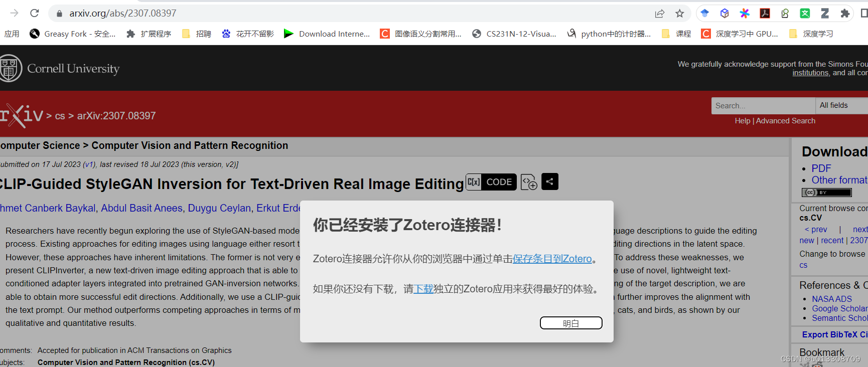868x367 pixels.
Task: Open the Adobe Acrobat extension icon
Action: pyautogui.click(x=765, y=14)
